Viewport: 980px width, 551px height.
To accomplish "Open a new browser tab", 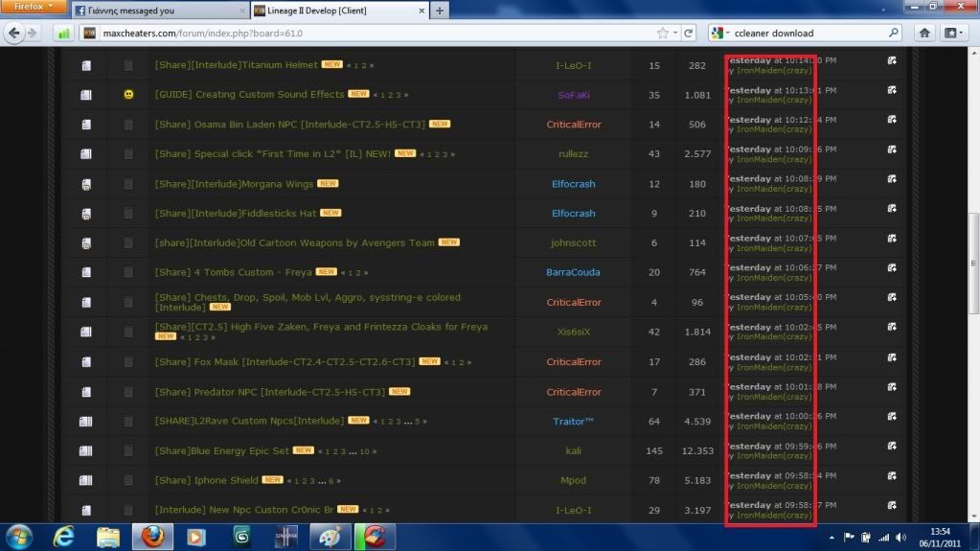I will [x=440, y=11].
